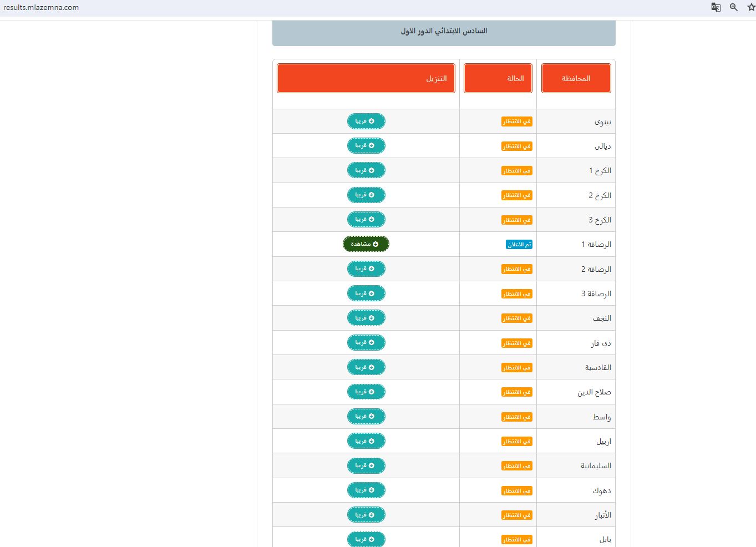
Task: Click the مشاهدة button for الرصافة 1
Action: click(366, 244)
